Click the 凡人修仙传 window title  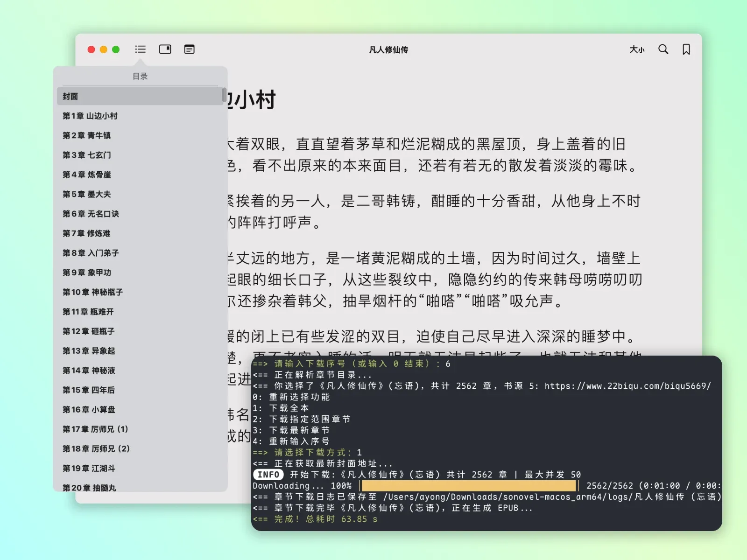point(388,49)
